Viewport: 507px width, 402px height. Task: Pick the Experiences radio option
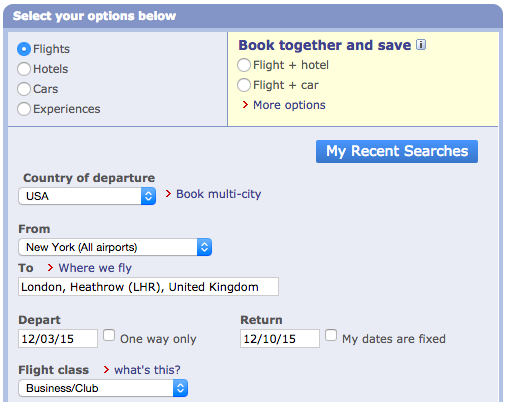pyautogui.click(x=24, y=109)
